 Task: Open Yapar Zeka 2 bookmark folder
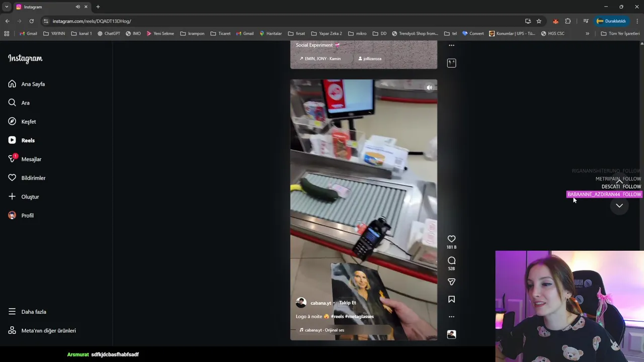coord(327,34)
